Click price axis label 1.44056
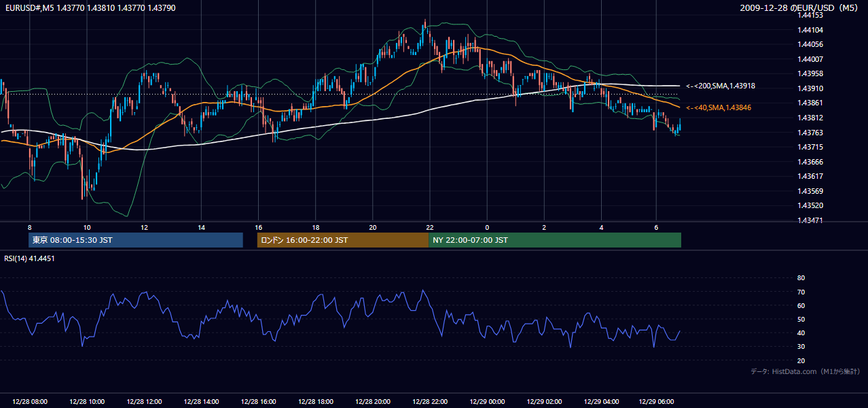The width and height of the screenshot is (868, 408). 810,44
